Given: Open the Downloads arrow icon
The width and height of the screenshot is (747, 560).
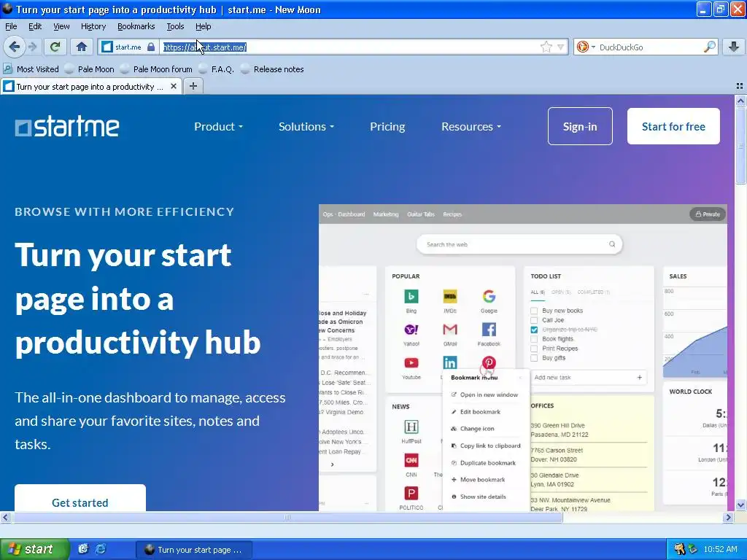Looking at the screenshot, I should [x=734, y=47].
